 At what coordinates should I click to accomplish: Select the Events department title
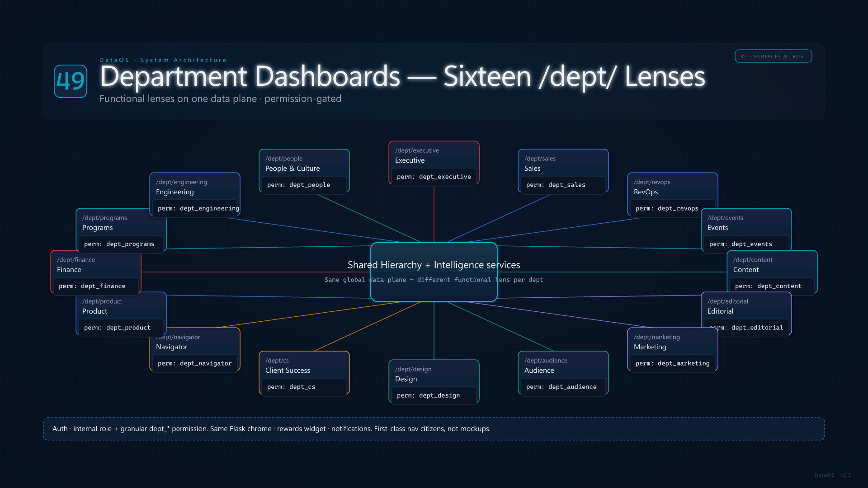(x=717, y=228)
